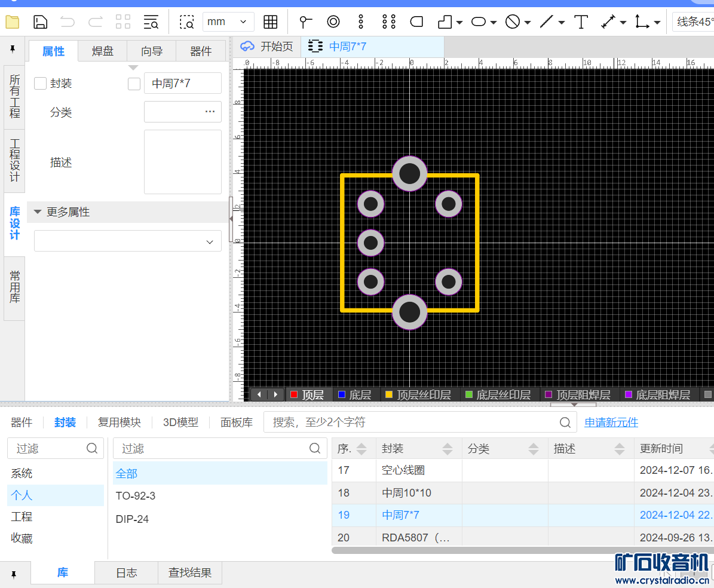Open the mm units dropdown
The width and height of the screenshot is (714, 588).
click(x=228, y=22)
